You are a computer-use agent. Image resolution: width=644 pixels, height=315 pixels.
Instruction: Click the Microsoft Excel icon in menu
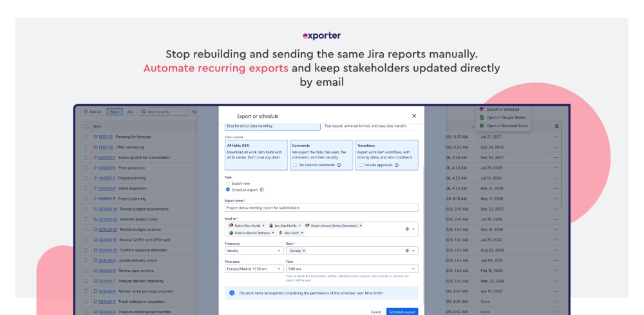(x=482, y=126)
